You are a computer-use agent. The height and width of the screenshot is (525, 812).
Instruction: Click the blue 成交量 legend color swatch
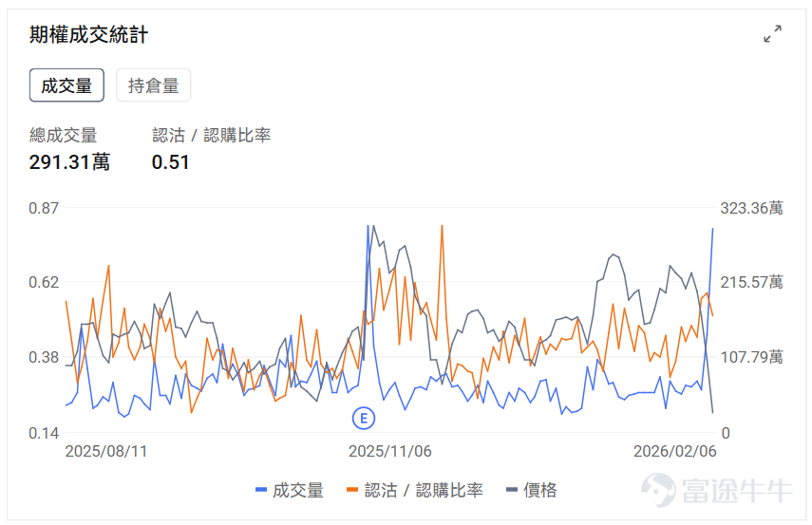(x=261, y=490)
